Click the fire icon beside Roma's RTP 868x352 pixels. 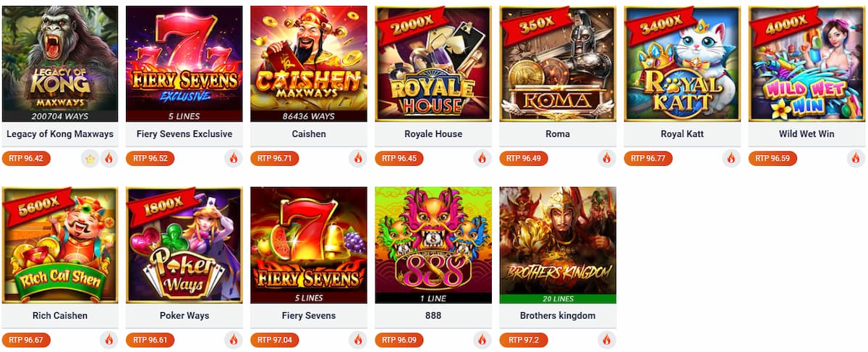tap(607, 158)
